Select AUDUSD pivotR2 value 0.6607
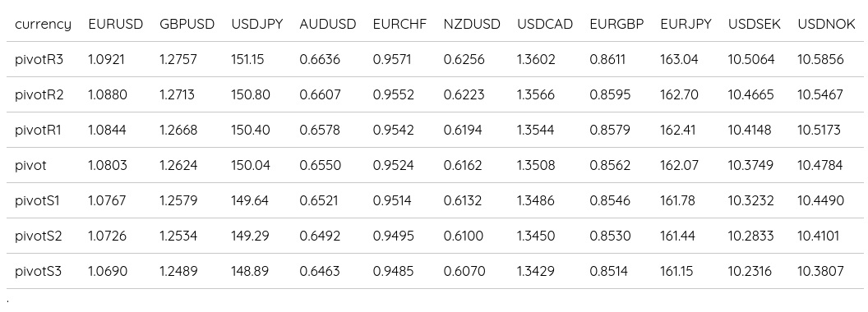The width and height of the screenshot is (868, 312). (320, 94)
